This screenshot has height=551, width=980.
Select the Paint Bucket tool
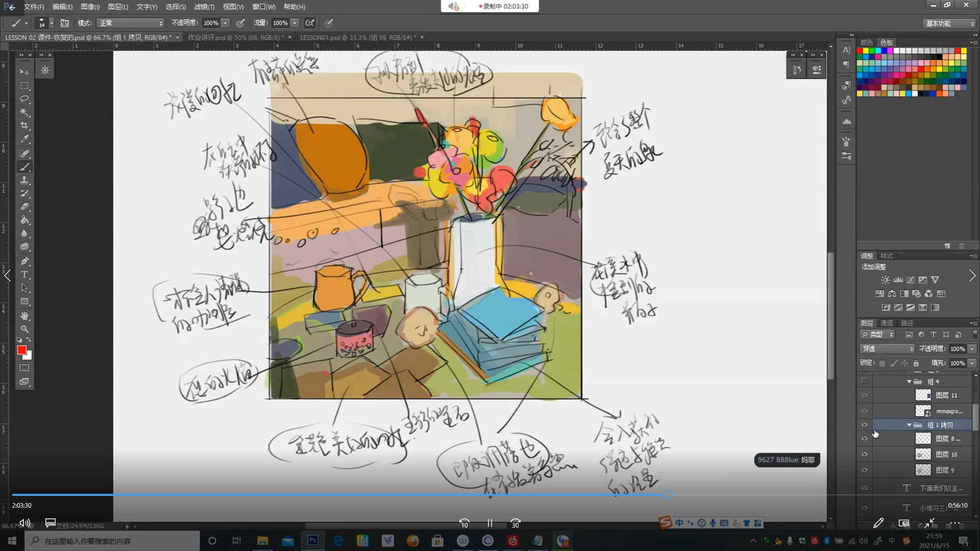24,220
